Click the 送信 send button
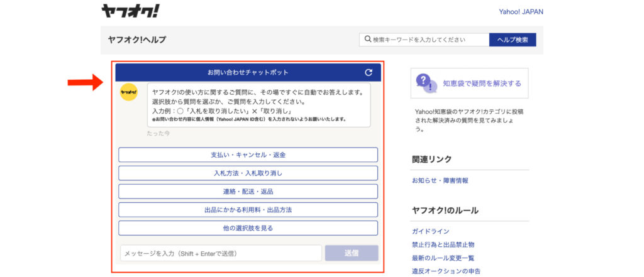The height and width of the screenshot is (277, 644). 352,253
